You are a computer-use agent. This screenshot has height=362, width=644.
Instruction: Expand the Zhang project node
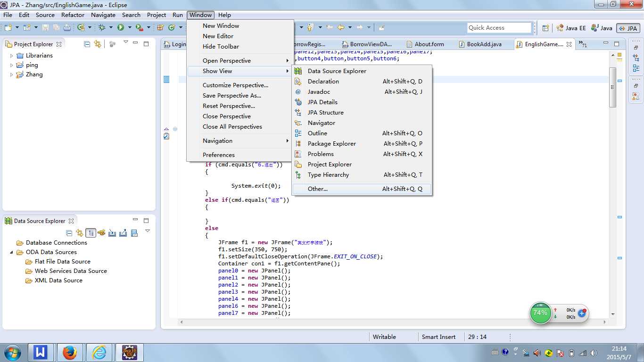coord(11,74)
